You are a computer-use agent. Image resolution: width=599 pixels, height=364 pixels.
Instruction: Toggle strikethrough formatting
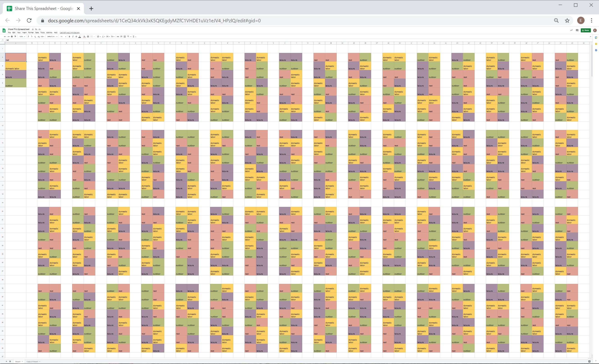(76, 37)
